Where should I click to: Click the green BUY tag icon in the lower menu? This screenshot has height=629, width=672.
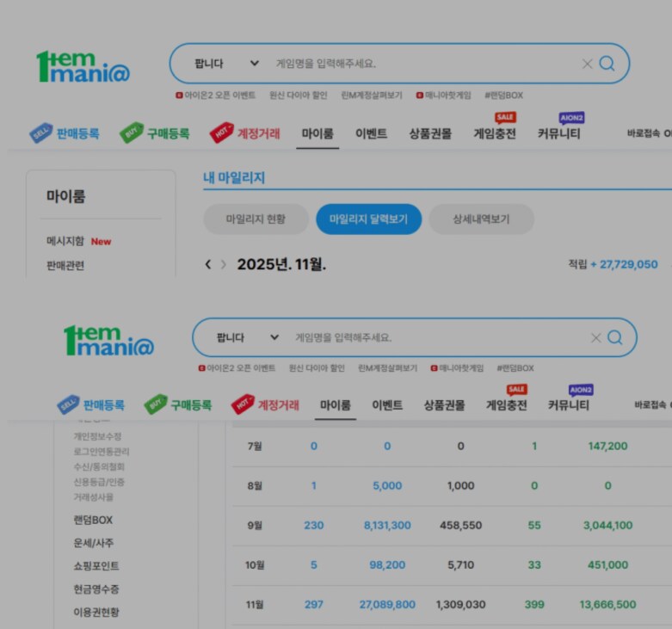[x=156, y=404]
